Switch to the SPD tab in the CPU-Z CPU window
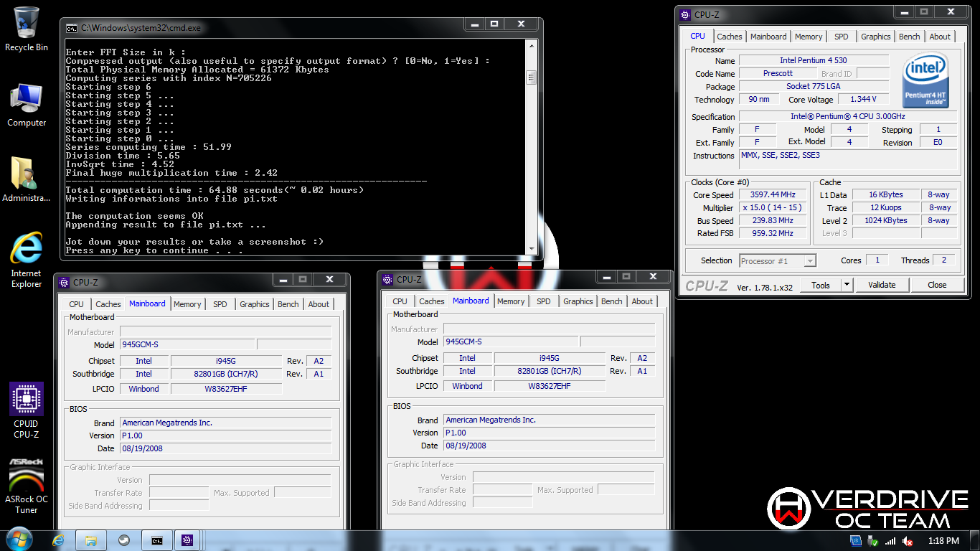980x551 pixels. (842, 37)
